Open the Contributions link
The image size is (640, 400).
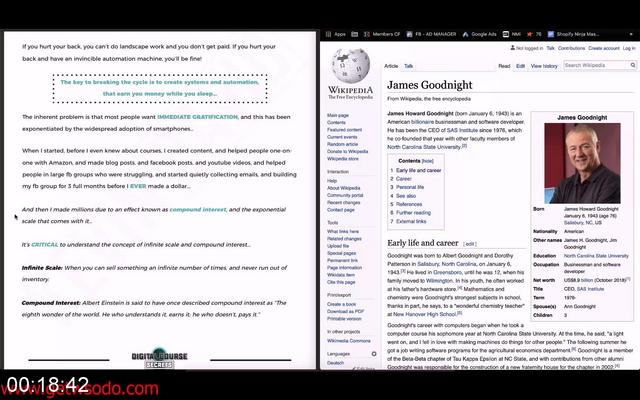[x=571, y=48]
